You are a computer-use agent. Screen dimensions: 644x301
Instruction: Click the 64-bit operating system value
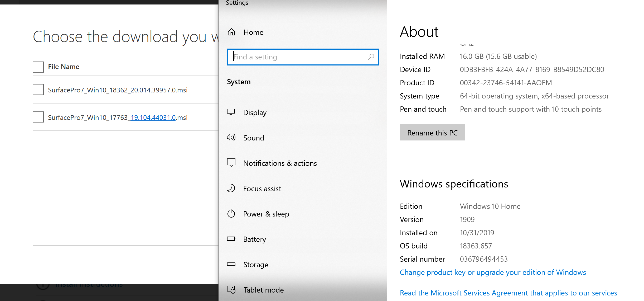click(534, 96)
